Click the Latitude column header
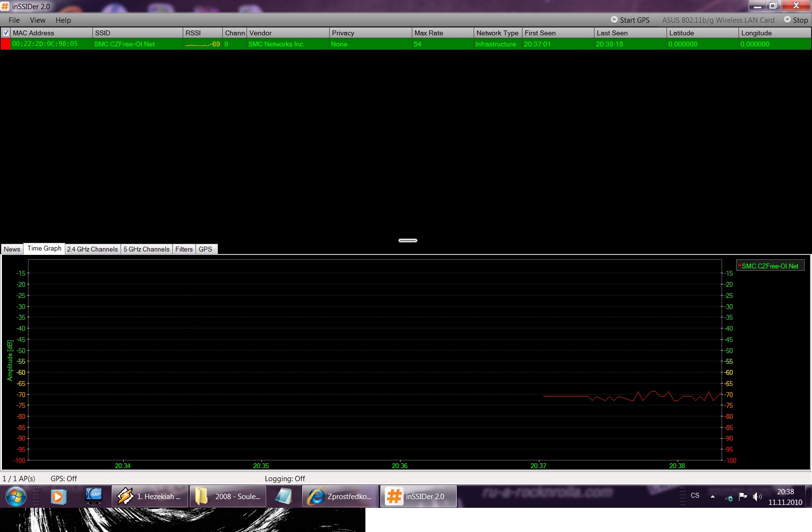This screenshot has width=812, height=532. click(703, 33)
